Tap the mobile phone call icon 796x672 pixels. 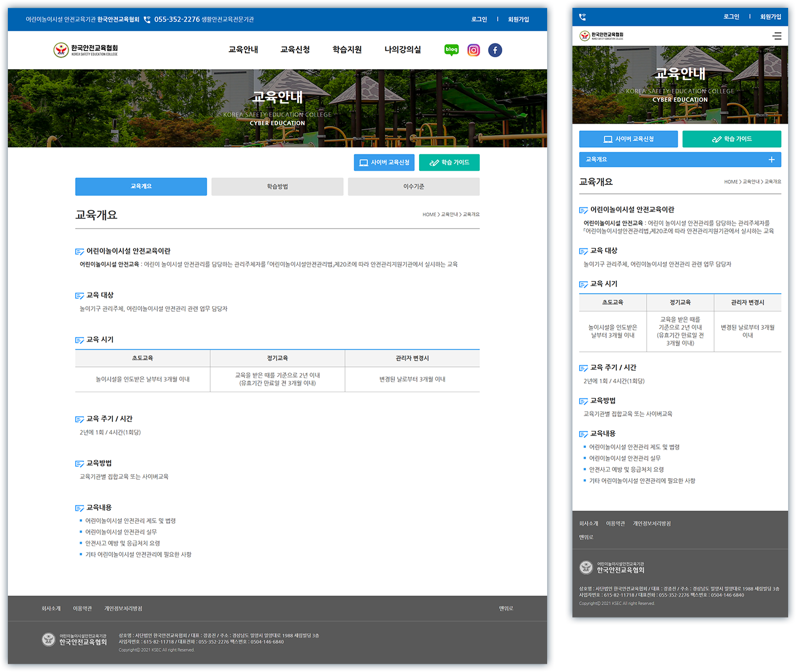pos(582,17)
